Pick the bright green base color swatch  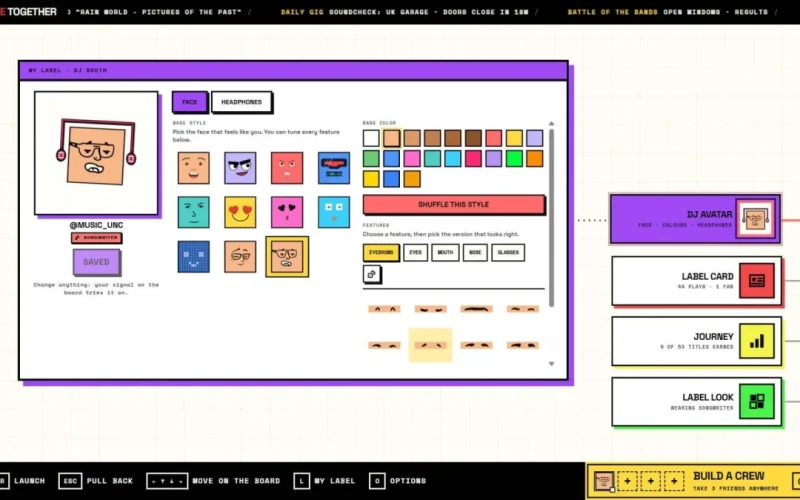[x=514, y=159]
